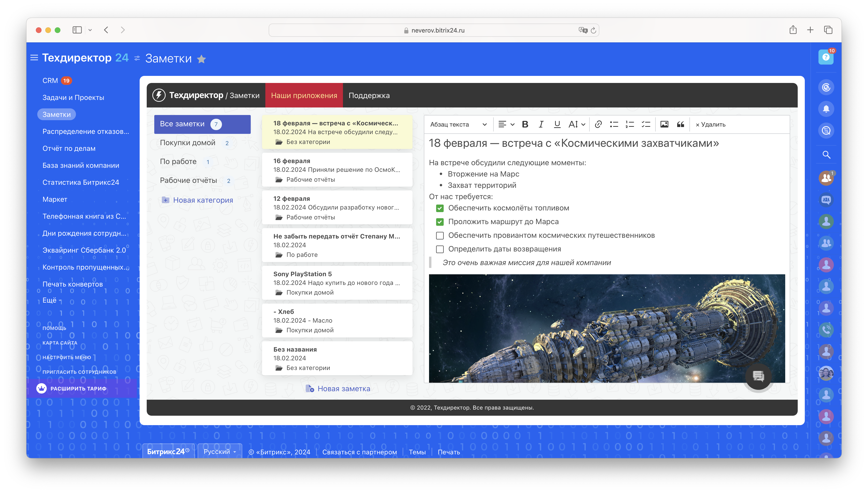This screenshot has width=868, height=493.
Task: Create a checklist with the checklist icon
Action: pos(646,124)
